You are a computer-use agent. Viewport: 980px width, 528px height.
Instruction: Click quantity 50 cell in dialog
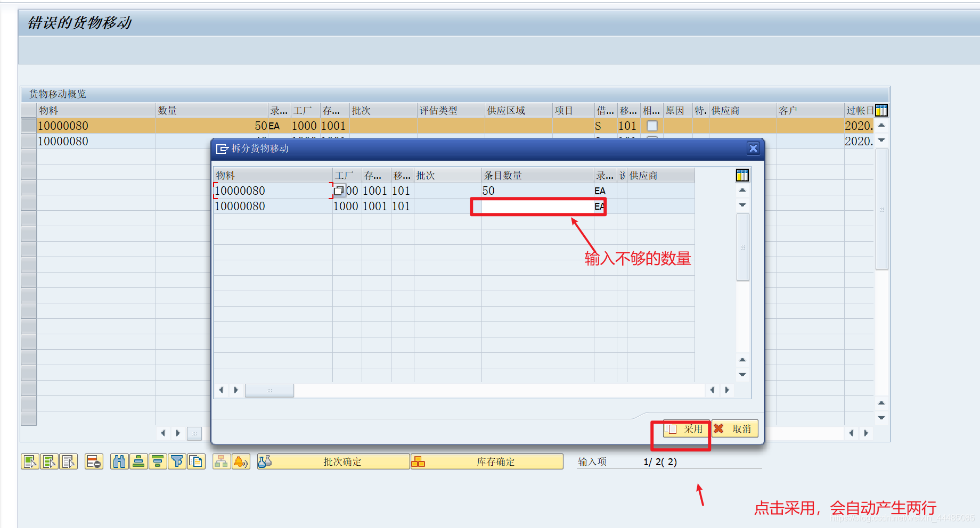(538, 191)
